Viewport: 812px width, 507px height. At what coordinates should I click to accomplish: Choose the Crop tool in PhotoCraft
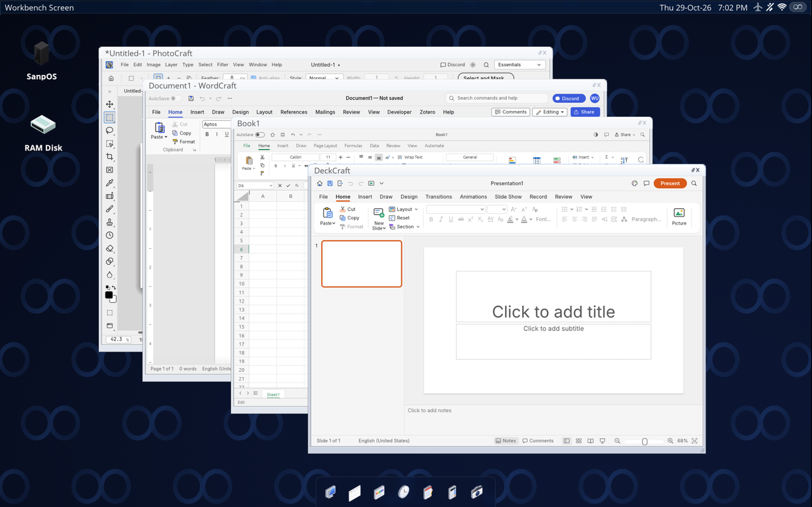tap(110, 157)
